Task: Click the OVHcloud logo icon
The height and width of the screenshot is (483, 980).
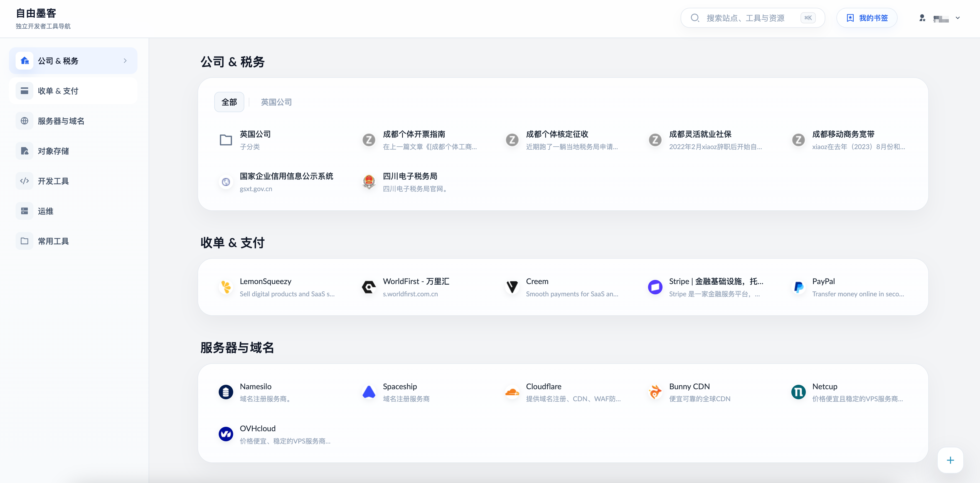Action: point(226,434)
